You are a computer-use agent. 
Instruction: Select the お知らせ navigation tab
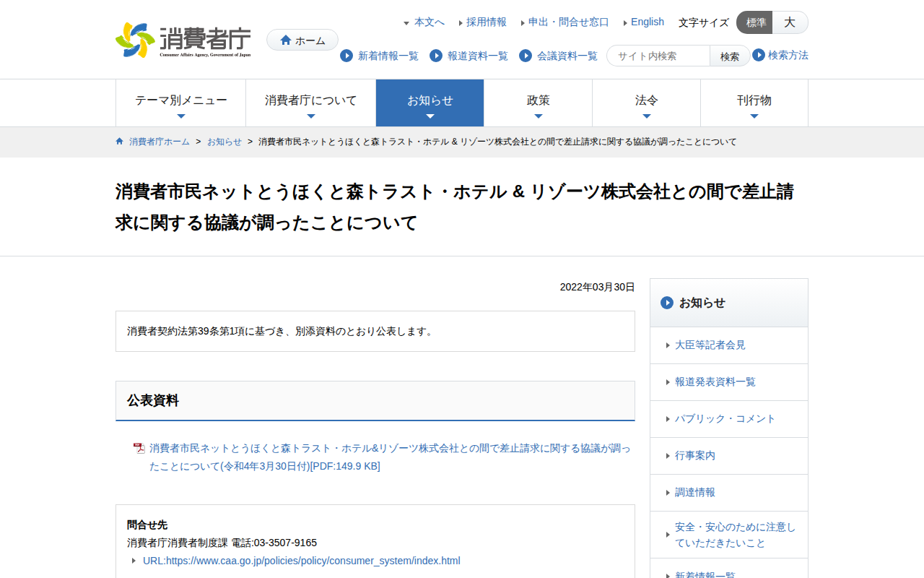click(x=430, y=103)
